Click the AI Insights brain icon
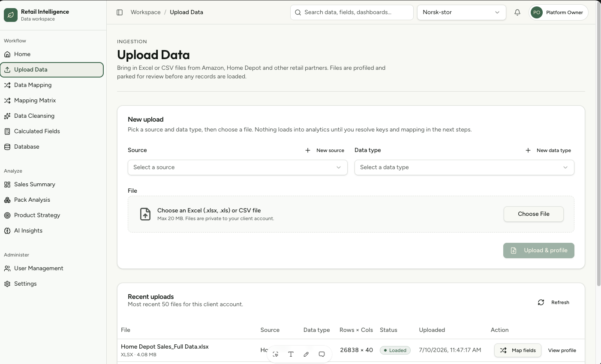Image resolution: width=601 pixels, height=364 pixels. [7, 231]
